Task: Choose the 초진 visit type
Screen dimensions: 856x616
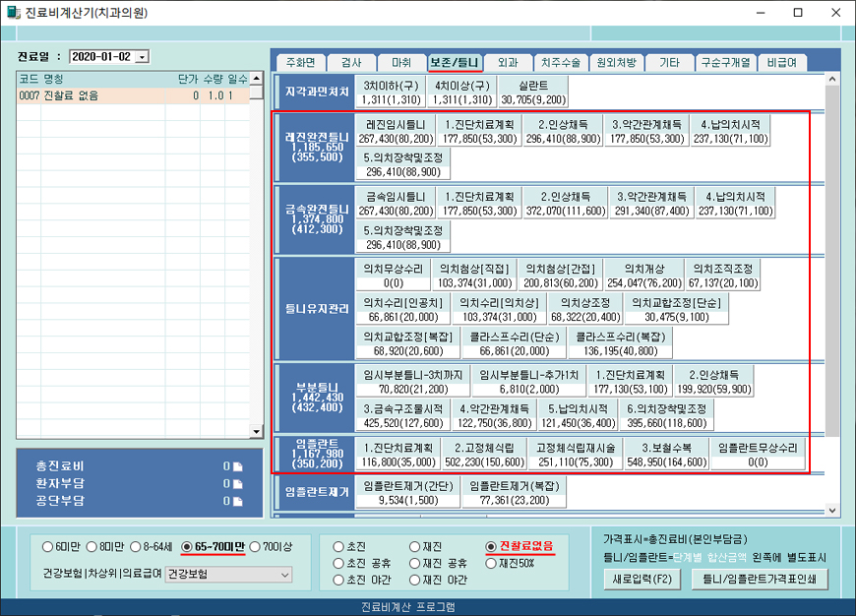Action: point(339,546)
